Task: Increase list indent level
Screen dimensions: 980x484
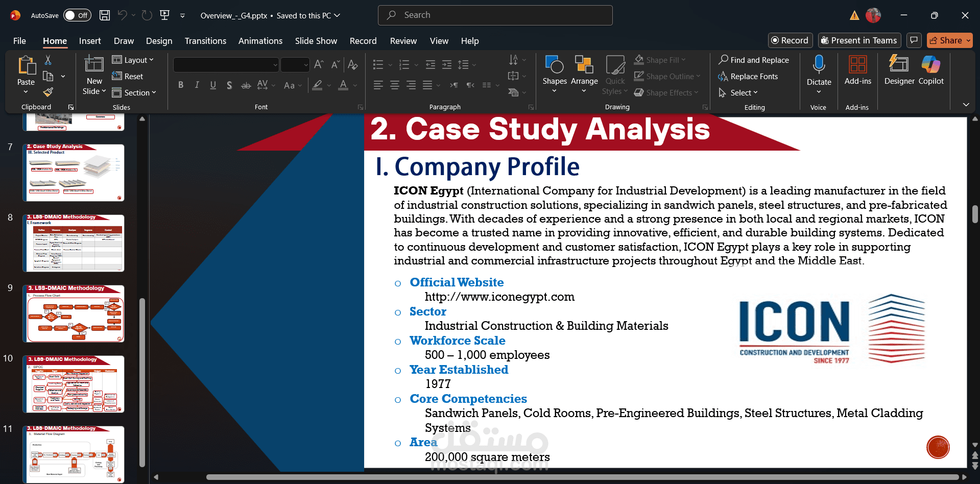Action: tap(447, 64)
